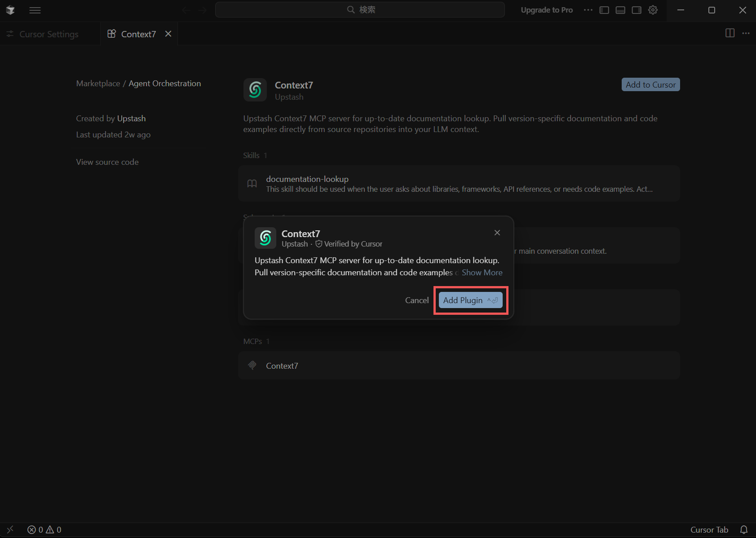Split the editor with the split icon
Viewport: 756px width, 538px height.
pyautogui.click(x=730, y=33)
